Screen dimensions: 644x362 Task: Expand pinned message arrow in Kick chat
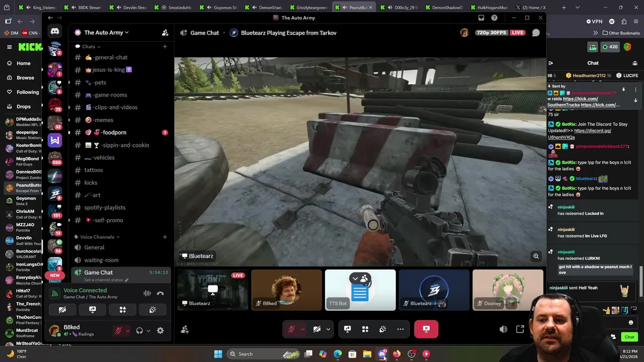click(x=635, y=100)
